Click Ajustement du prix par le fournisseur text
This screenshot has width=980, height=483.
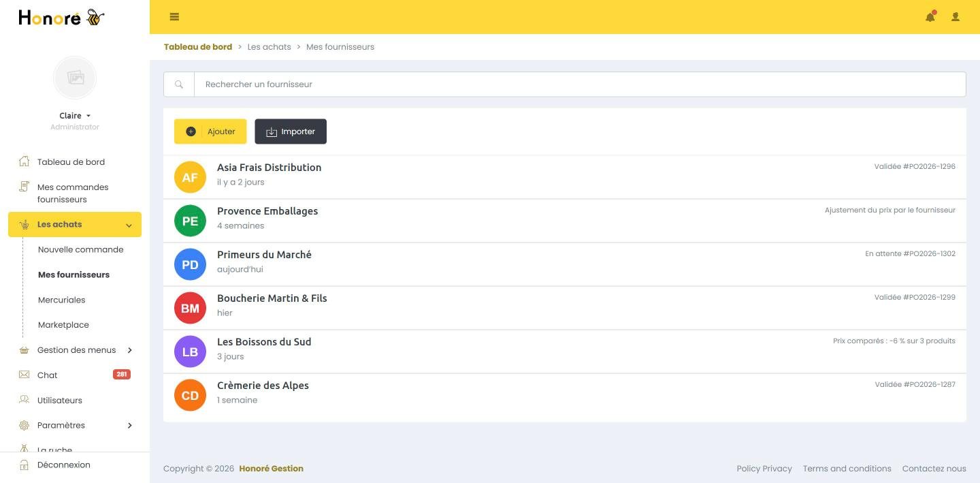tap(890, 210)
